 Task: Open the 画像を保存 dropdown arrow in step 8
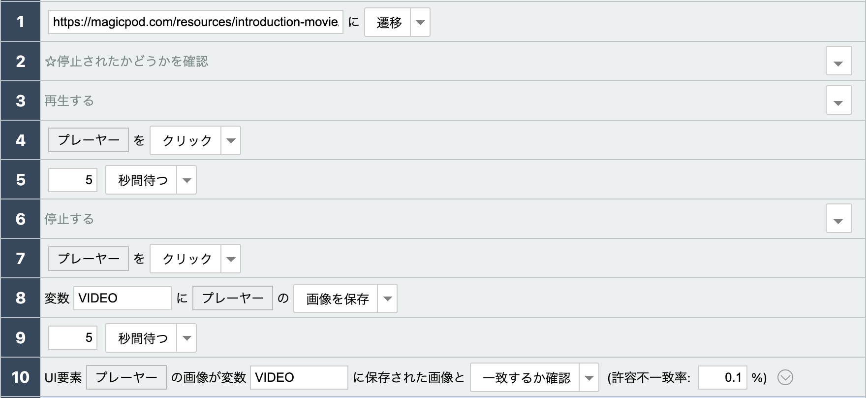(387, 298)
